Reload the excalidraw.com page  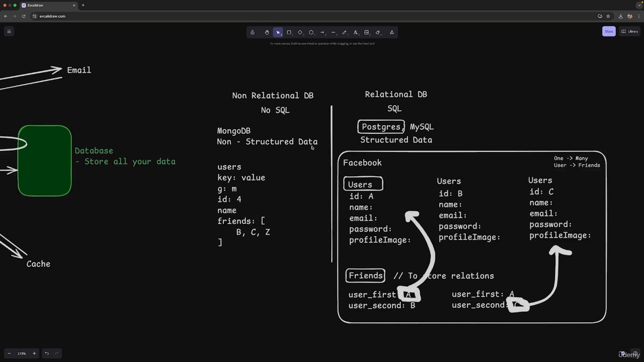click(24, 16)
